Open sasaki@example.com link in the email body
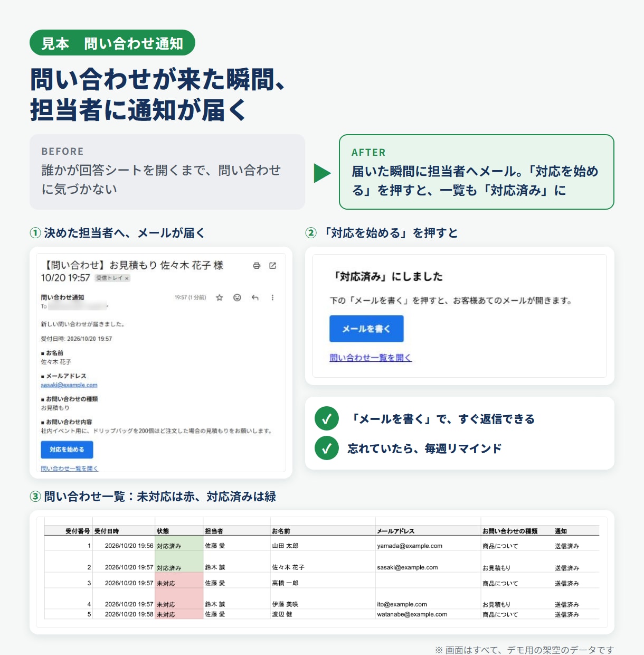The width and height of the screenshot is (644, 655). (69, 385)
